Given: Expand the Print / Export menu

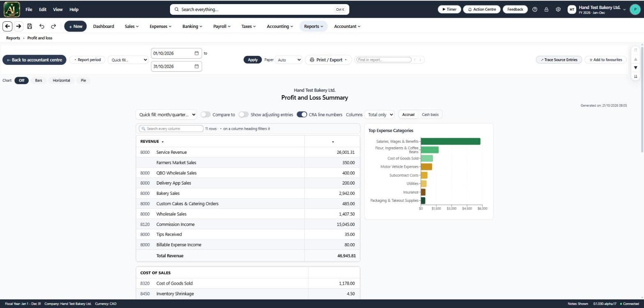Looking at the screenshot, I should 328,60.
